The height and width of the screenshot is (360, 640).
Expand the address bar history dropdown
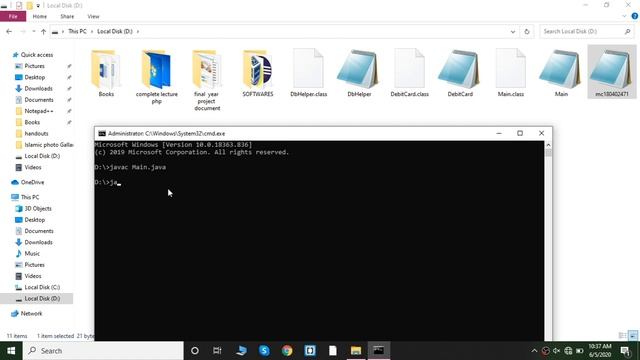click(513, 31)
